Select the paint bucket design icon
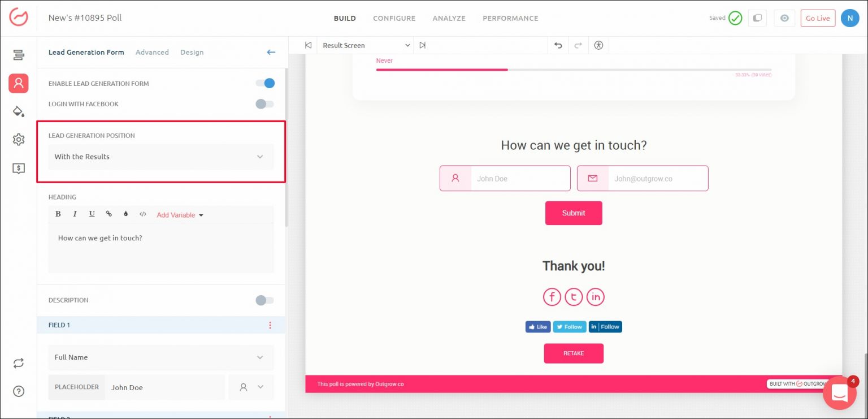The height and width of the screenshot is (419, 868). tap(18, 111)
